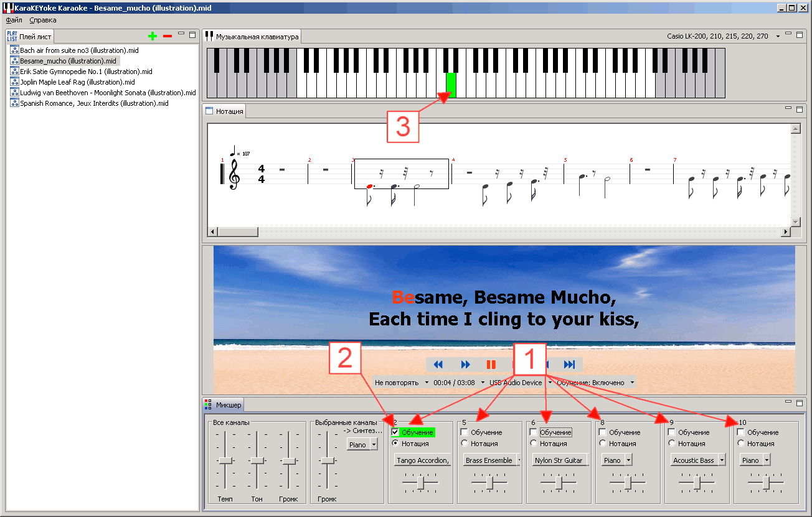812x517 pixels.
Task: Minimize the Нотация panel
Action: 788,108
